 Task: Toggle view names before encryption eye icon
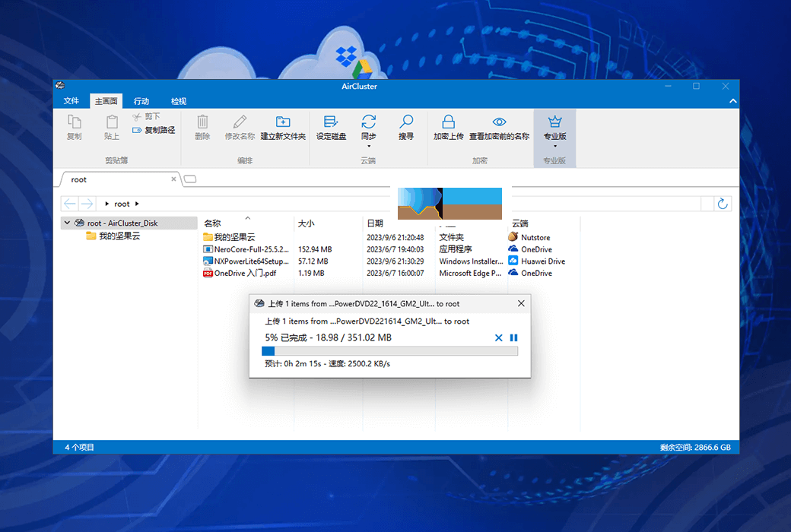point(500,122)
